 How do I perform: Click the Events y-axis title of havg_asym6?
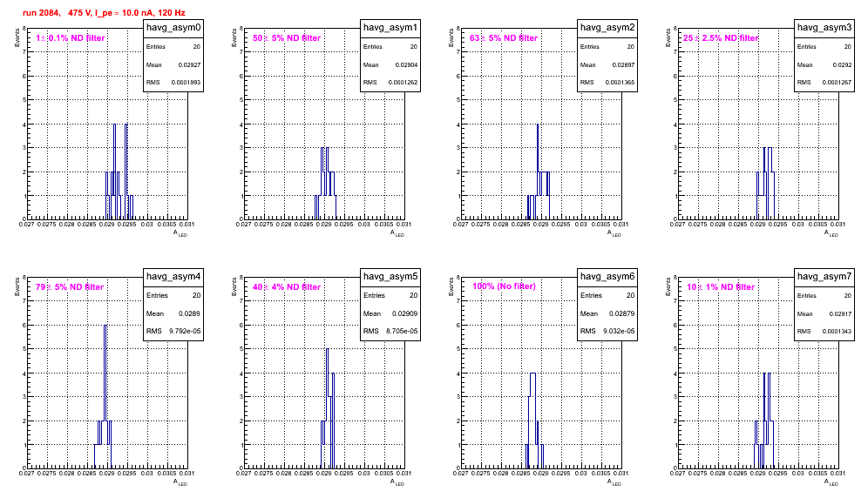[x=451, y=286]
